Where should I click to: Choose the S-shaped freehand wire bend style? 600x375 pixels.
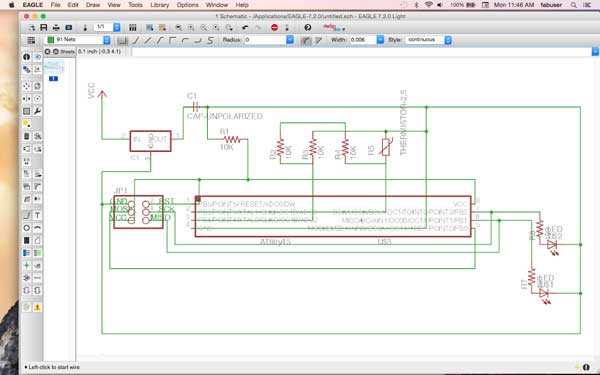[x=210, y=40]
